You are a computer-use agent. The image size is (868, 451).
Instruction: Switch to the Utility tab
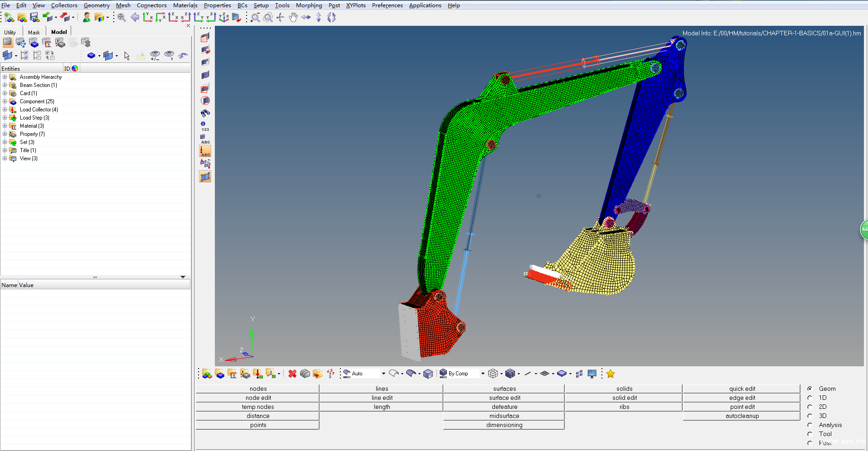[x=10, y=32]
